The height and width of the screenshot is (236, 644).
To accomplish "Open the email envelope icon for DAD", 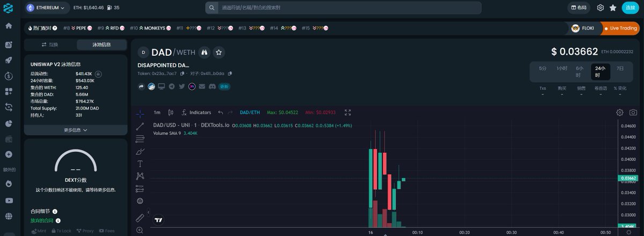I will (202, 86).
